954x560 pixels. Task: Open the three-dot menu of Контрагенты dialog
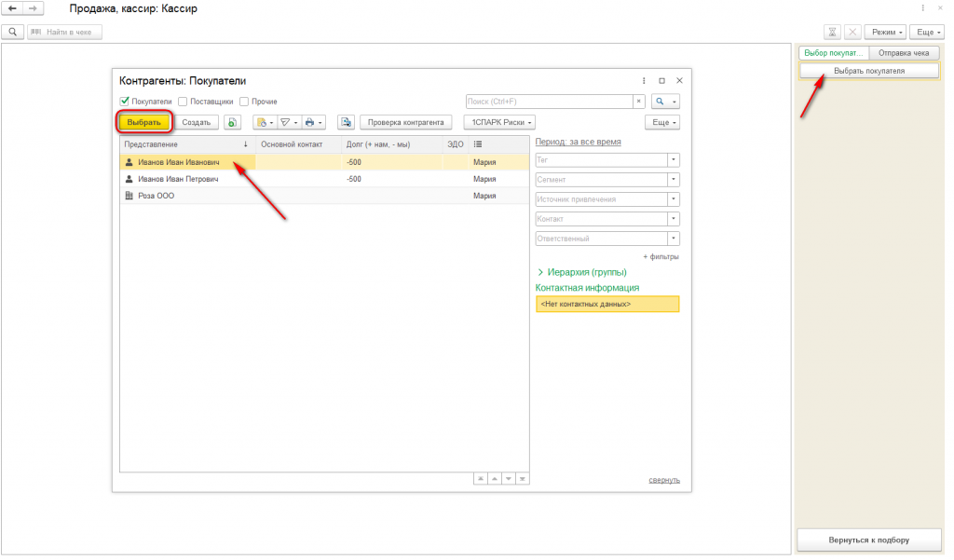[x=644, y=81]
